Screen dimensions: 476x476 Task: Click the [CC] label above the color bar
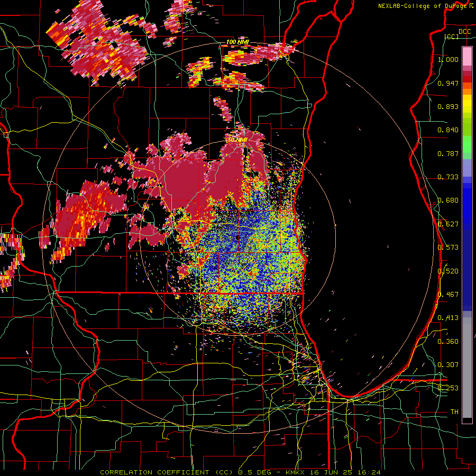click(451, 36)
